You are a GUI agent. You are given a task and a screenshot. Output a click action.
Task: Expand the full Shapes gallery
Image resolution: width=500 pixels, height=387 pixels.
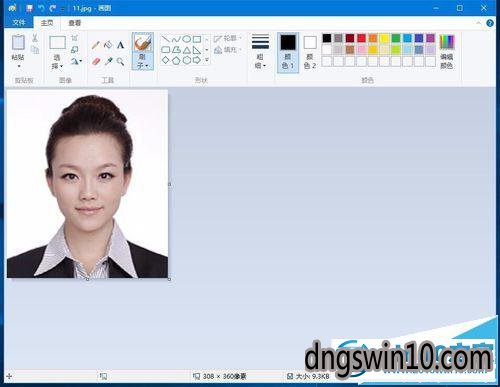click(x=207, y=60)
